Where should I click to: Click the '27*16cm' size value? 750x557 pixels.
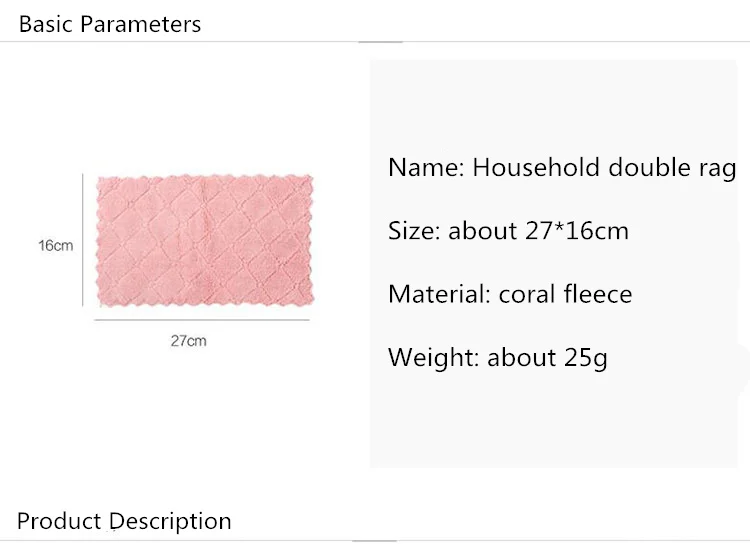coord(577,231)
